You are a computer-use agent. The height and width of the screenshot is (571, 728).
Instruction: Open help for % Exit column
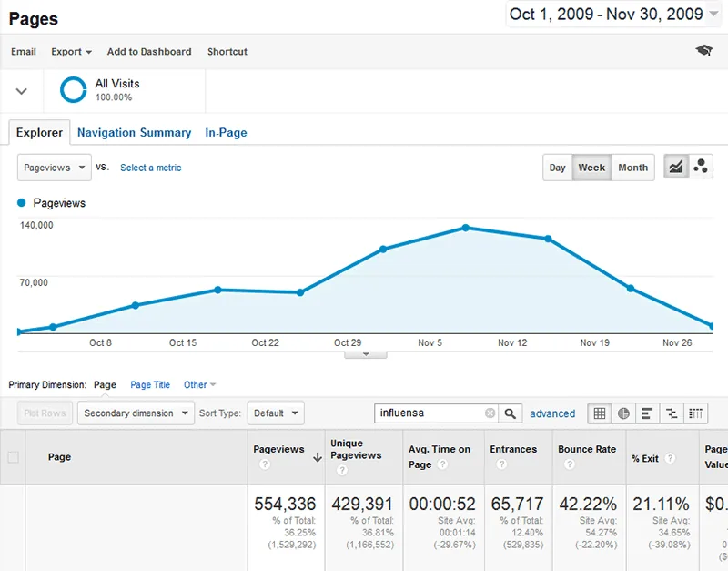(x=670, y=458)
